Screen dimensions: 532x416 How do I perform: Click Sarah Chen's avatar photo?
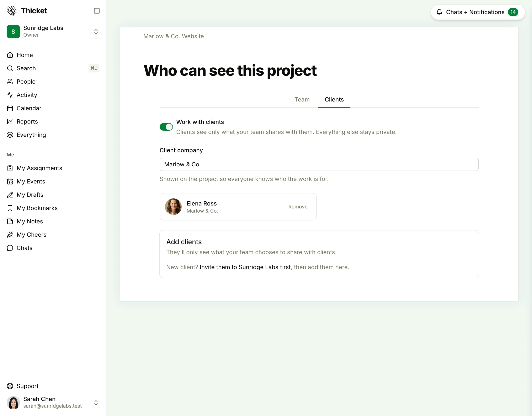[13, 402]
